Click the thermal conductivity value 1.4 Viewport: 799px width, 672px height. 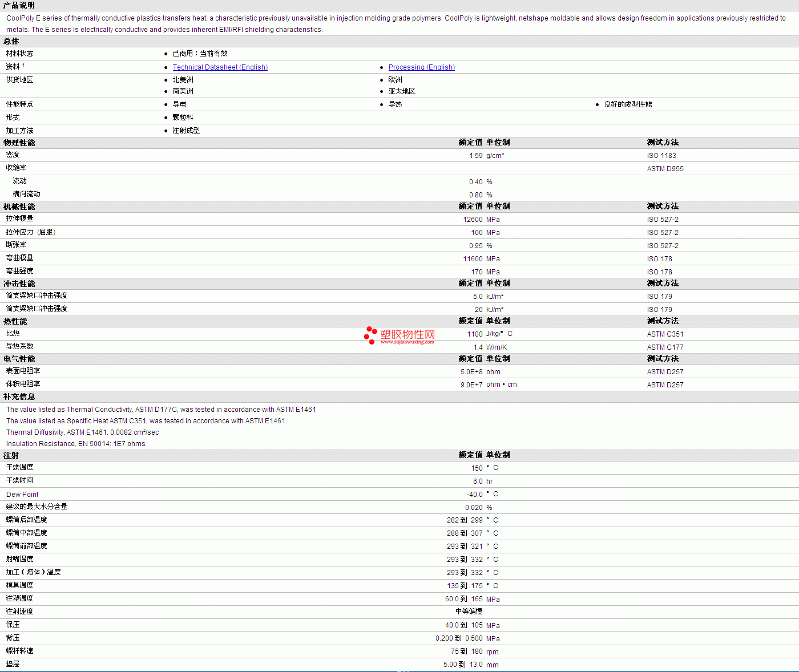pos(478,347)
